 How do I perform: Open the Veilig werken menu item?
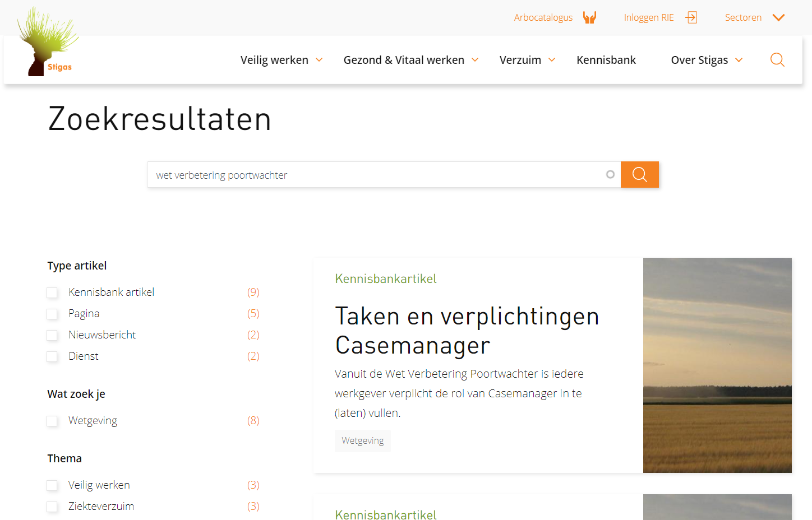coord(274,60)
